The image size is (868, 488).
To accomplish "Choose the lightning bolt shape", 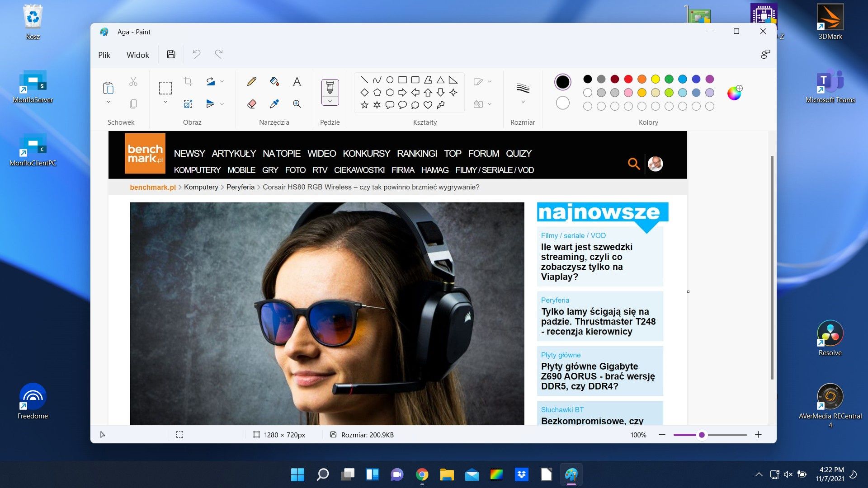I will 440,105.
